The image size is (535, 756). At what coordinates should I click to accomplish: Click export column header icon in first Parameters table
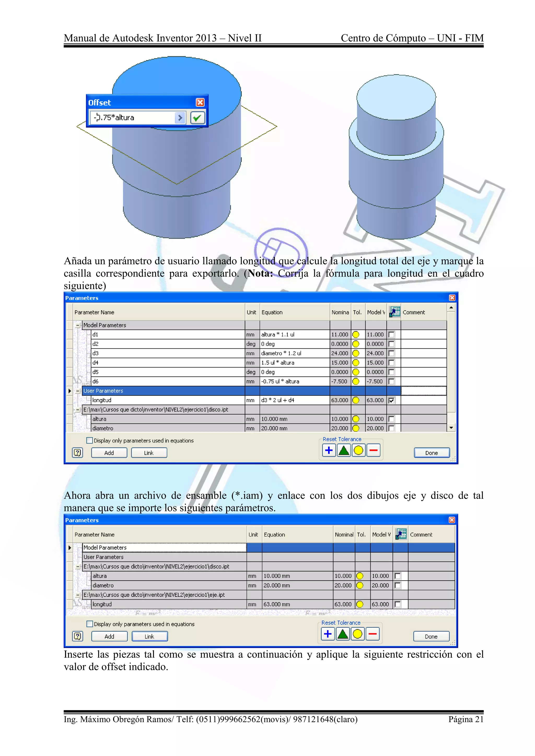394,311
